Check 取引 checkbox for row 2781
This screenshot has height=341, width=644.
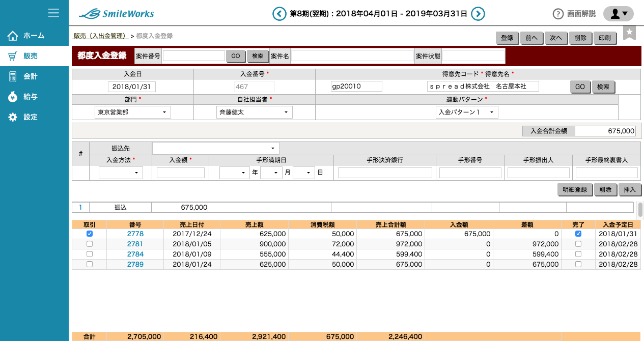(x=90, y=244)
